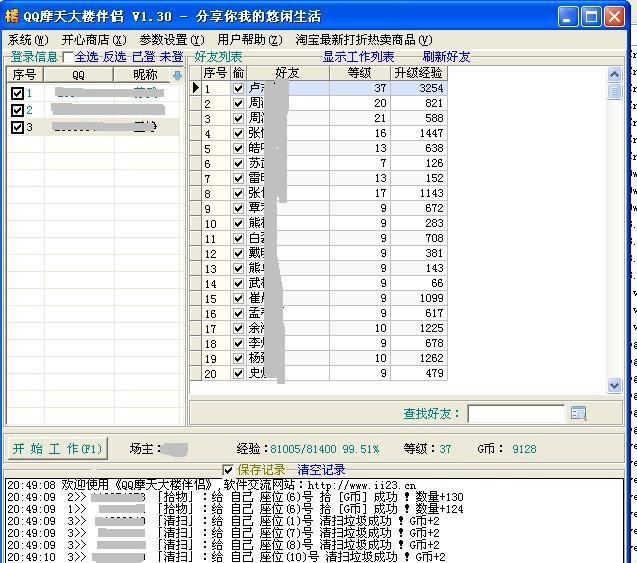The height and width of the screenshot is (563, 637).
Task: Click the blue down-arrow icon in account list header
Action: coord(177,75)
